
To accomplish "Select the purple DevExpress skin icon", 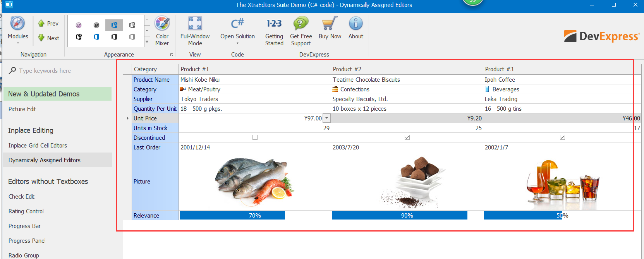I will [79, 25].
